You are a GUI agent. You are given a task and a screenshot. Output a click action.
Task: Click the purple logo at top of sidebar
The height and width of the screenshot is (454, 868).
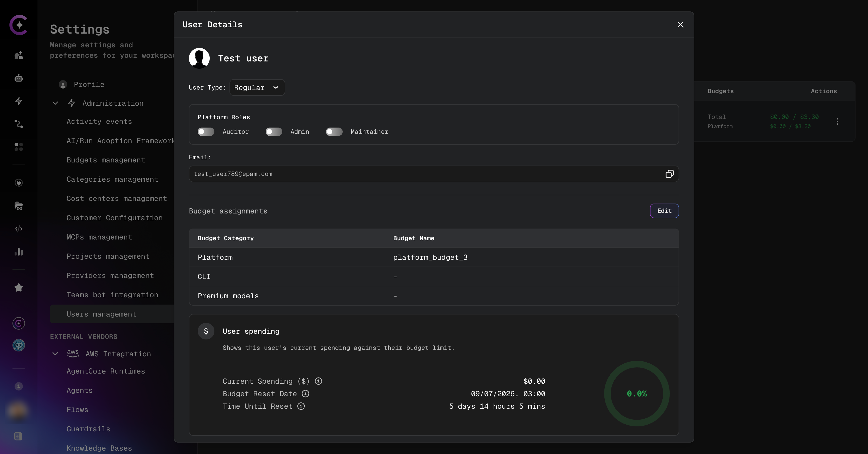tap(18, 25)
